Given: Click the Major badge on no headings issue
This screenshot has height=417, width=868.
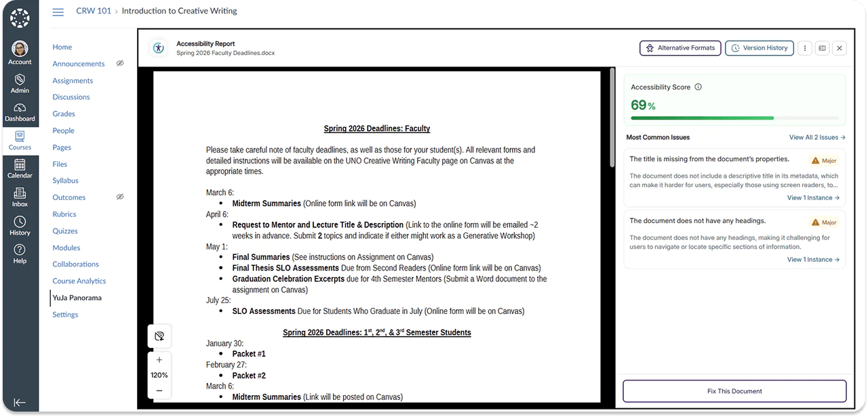Looking at the screenshot, I should (825, 222).
